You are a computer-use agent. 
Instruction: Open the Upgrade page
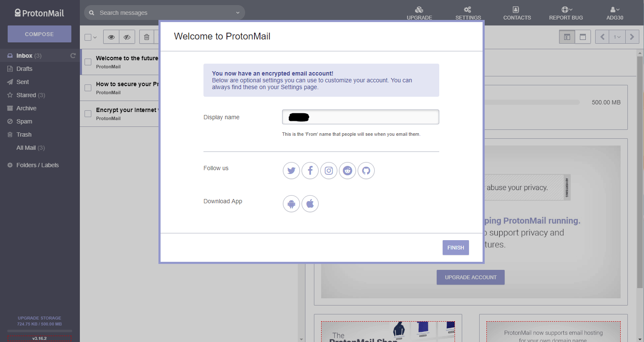[419, 13]
